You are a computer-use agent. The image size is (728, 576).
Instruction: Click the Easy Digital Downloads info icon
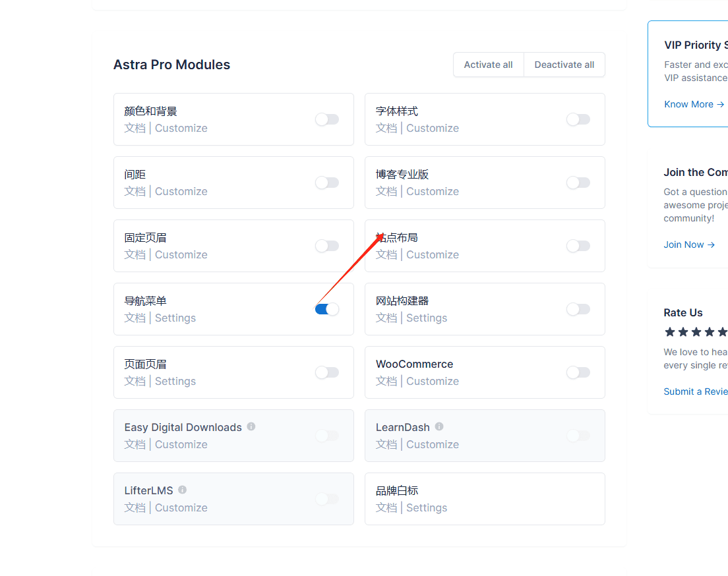click(251, 426)
